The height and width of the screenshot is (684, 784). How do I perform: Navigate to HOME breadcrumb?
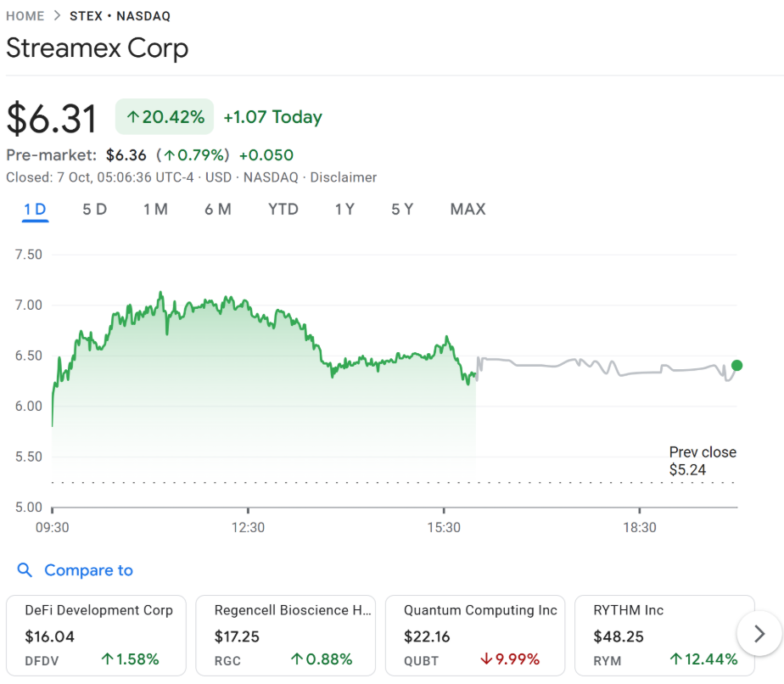pos(26,15)
